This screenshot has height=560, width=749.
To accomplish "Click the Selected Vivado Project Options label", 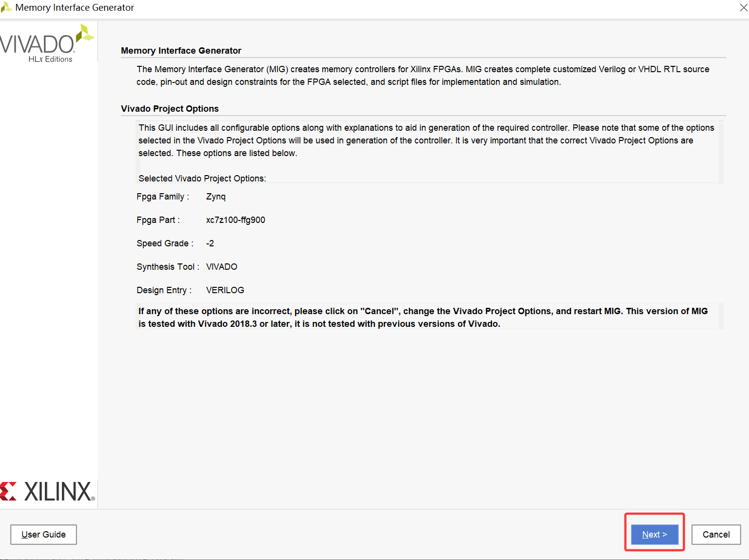I will coord(202,179).
